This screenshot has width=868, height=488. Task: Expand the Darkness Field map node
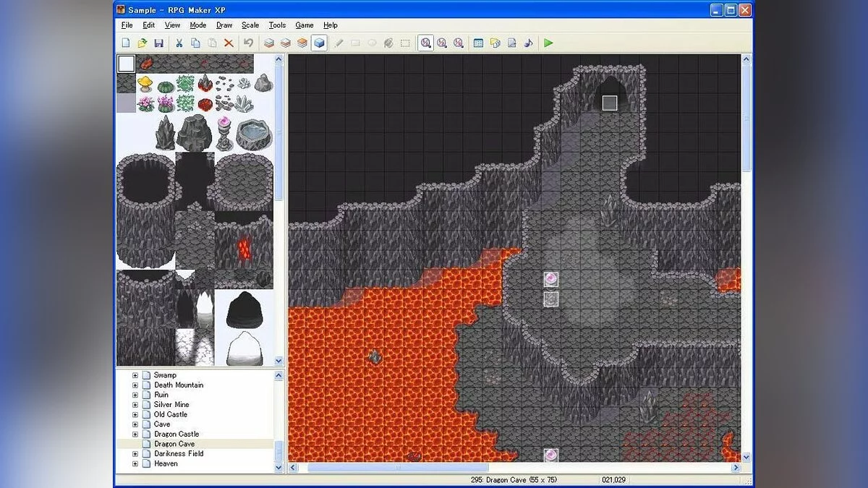coord(135,453)
